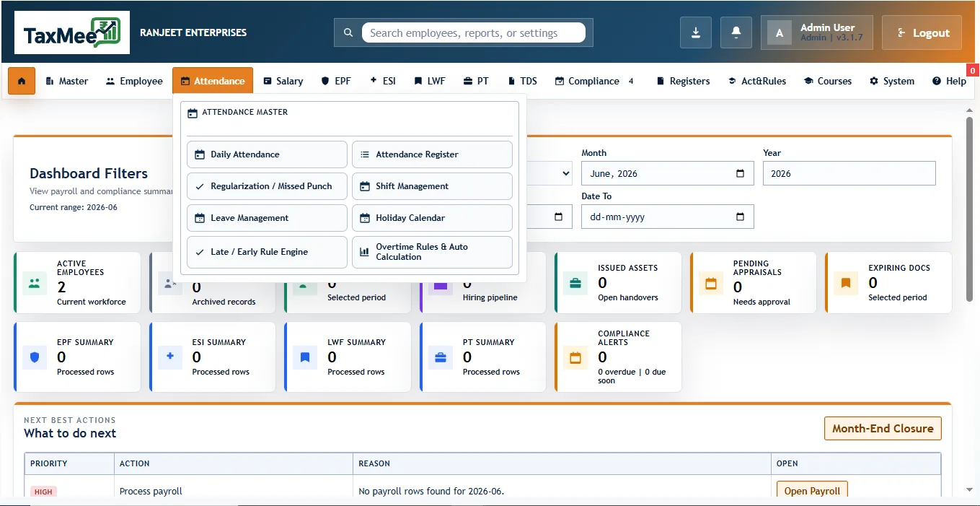Image resolution: width=980 pixels, height=506 pixels.
Task: Click Expiring Docs bookmark icon
Action: click(846, 283)
